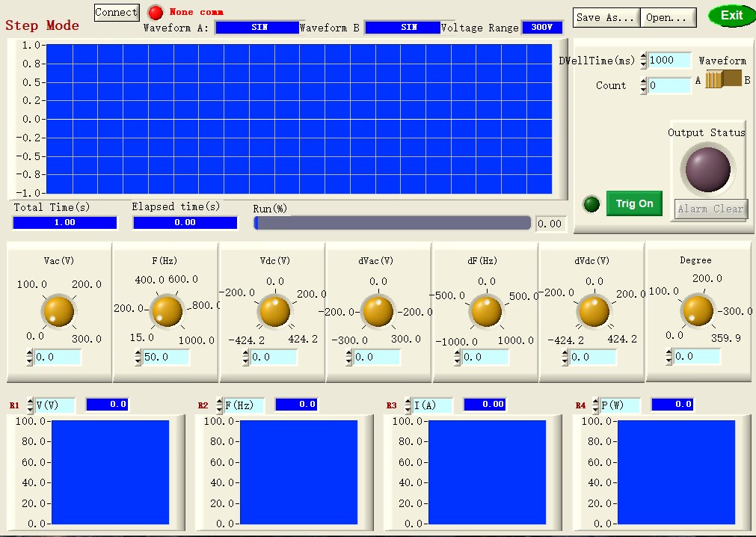This screenshot has width=756, height=537.
Task: Click the R2 bar chart display
Action: 299,472
